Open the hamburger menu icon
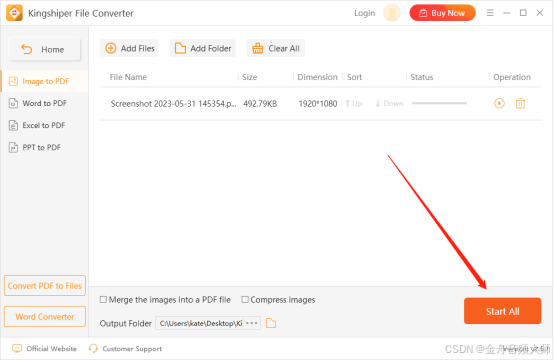 point(490,13)
